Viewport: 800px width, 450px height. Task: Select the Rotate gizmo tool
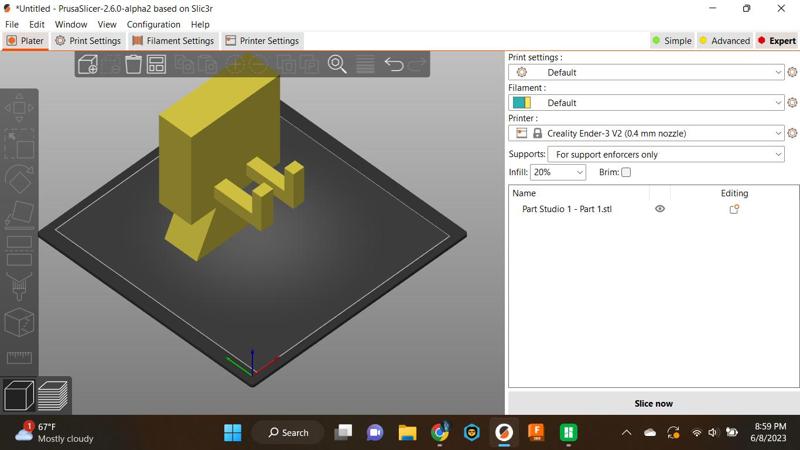(x=19, y=179)
